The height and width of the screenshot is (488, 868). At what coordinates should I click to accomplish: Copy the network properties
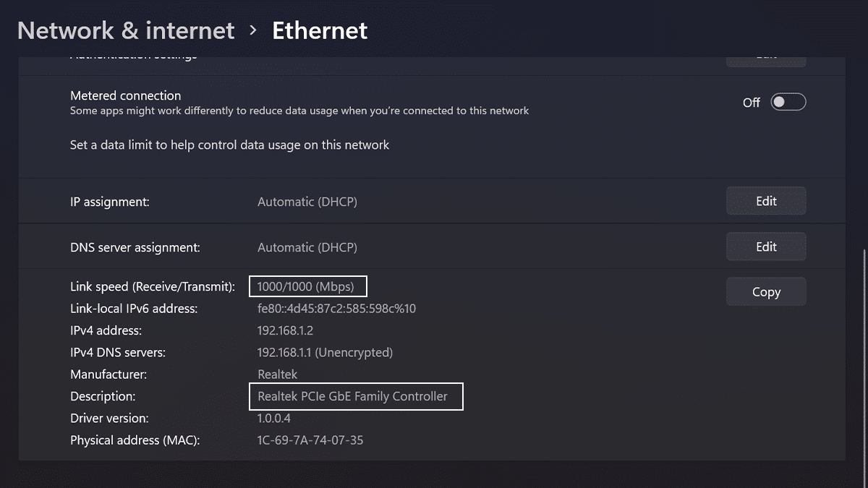766,292
